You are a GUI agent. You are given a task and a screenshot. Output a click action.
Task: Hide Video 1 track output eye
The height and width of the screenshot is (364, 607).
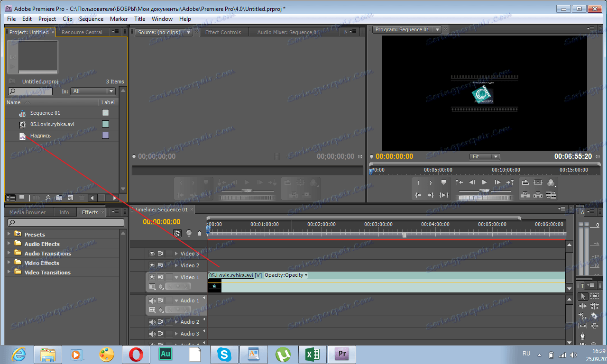153,277
